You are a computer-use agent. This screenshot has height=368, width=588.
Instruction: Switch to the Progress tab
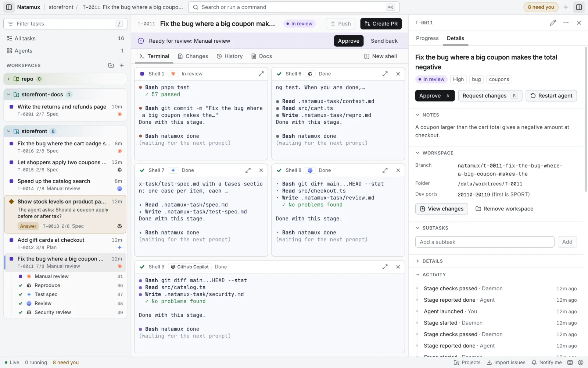(427, 38)
